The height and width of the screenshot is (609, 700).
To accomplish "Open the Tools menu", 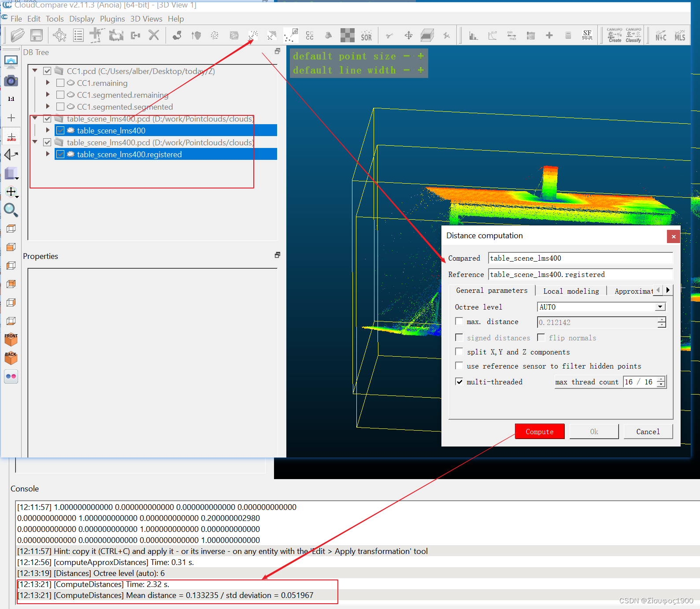I will tap(55, 19).
